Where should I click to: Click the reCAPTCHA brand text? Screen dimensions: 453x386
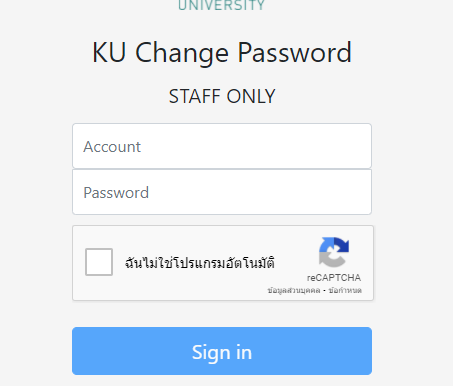(x=334, y=278)
